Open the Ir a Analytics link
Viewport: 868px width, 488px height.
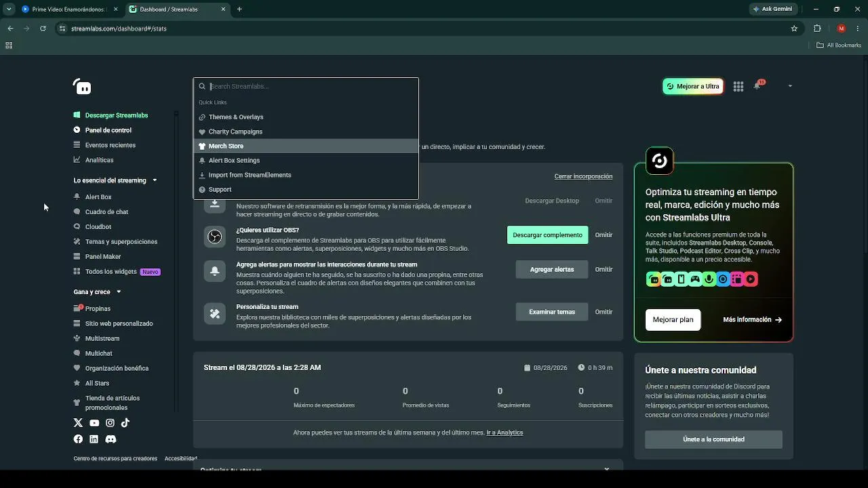(505, 432)
